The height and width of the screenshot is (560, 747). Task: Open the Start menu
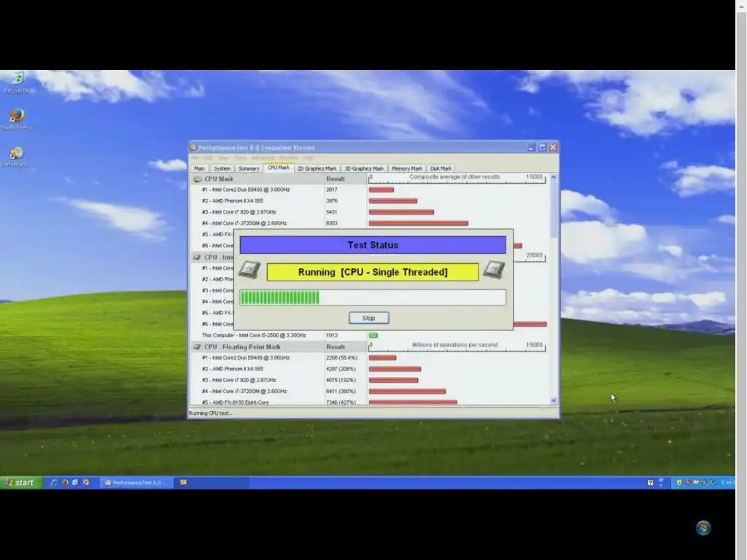pyautogui.click(x=21, y=483)
